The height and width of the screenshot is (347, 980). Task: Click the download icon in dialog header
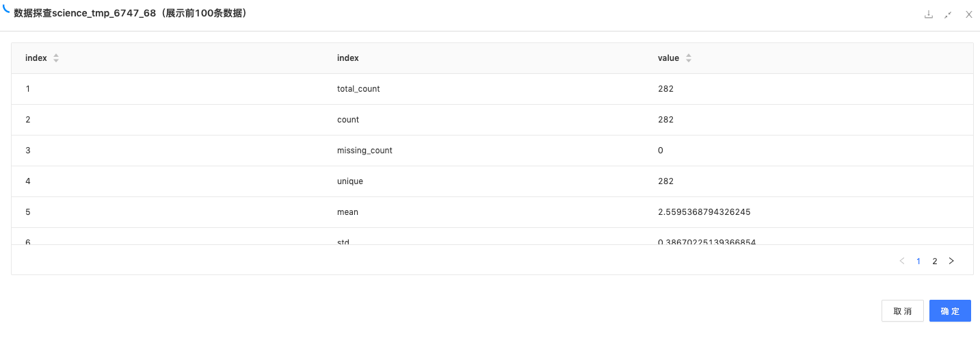coord(929,14)
